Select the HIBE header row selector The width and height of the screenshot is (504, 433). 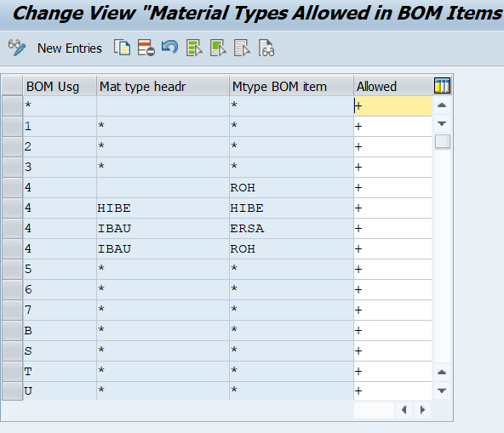[12, 208]
